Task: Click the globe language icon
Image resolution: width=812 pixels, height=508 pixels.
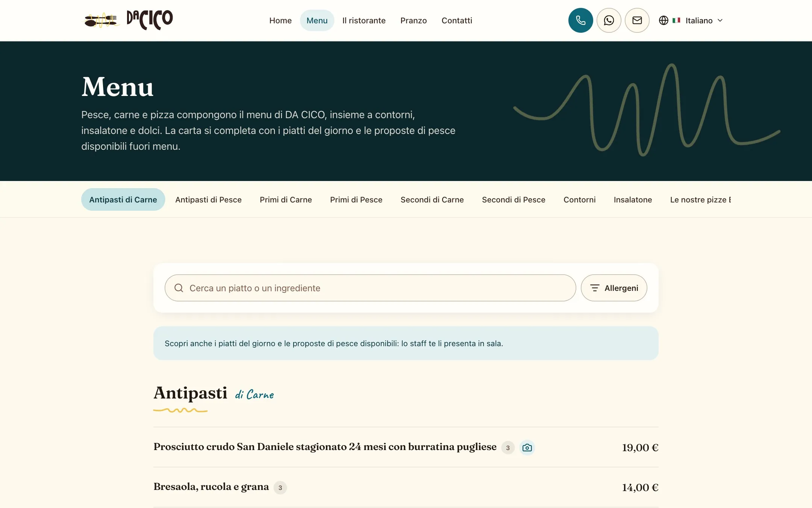Action: (664, 20)
